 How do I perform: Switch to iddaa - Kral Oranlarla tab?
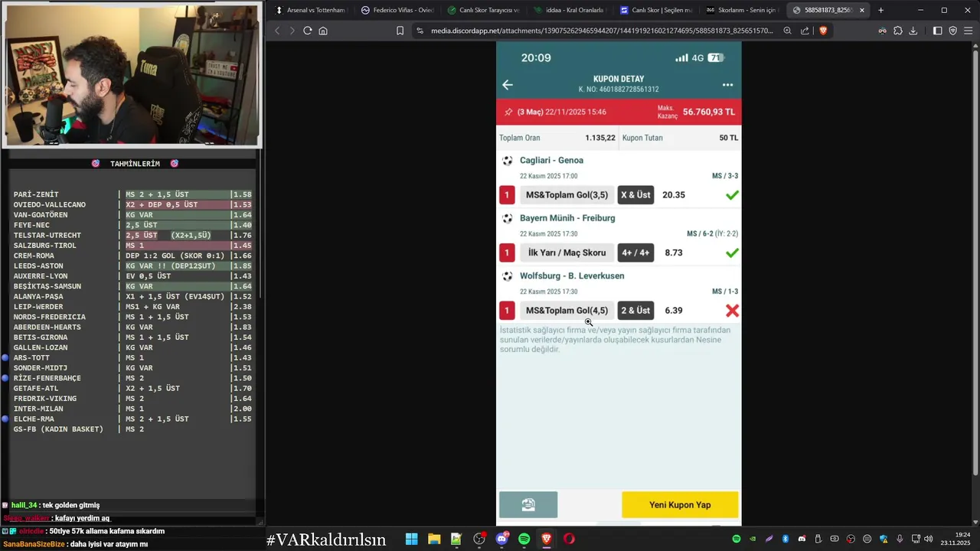pyautogui.click(x=569, y=10)
